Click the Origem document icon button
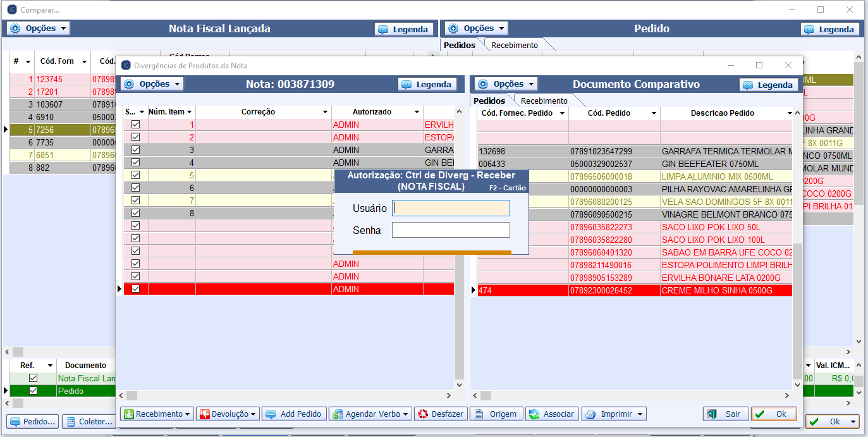 pyautogui.click(x=496, y=414)
